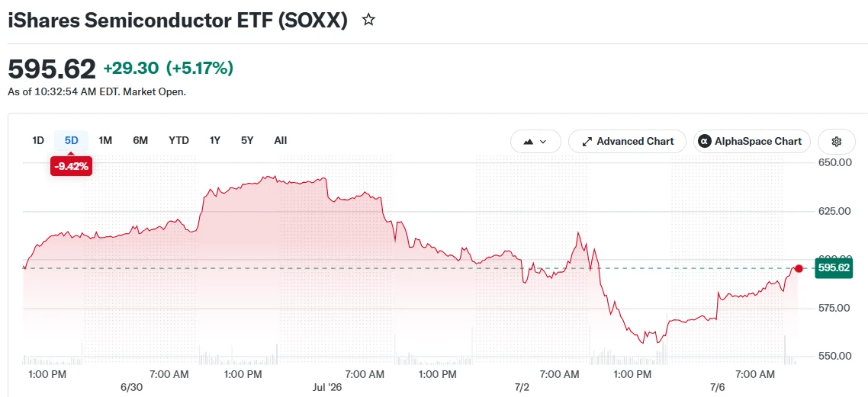Show the All time range

[281, 140]
